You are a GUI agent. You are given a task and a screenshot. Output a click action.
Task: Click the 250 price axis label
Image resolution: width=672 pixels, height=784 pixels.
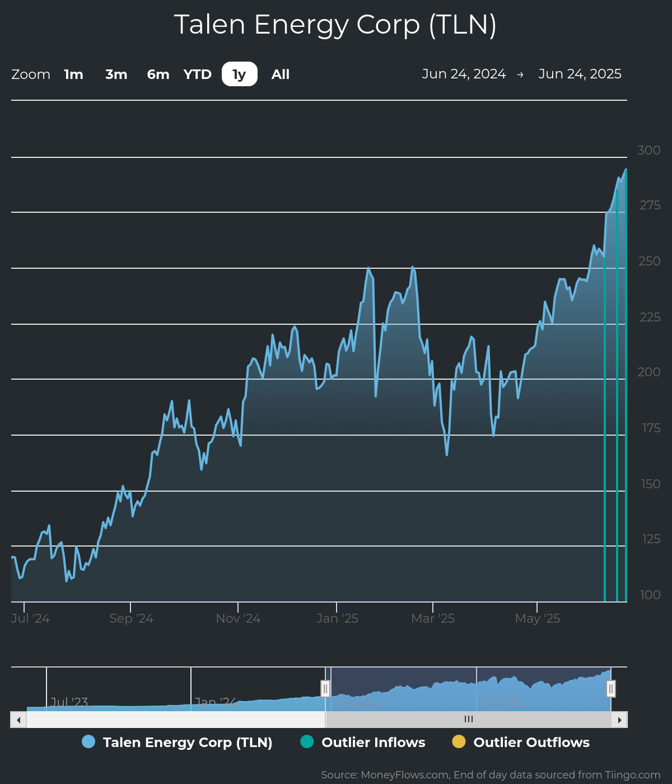click(x=650, y=261)
